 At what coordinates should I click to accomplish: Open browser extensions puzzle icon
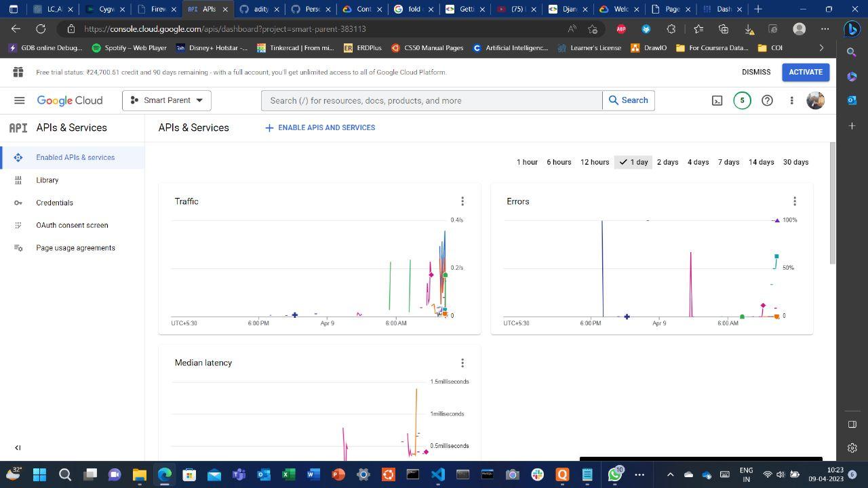click(x=671, y=28)
